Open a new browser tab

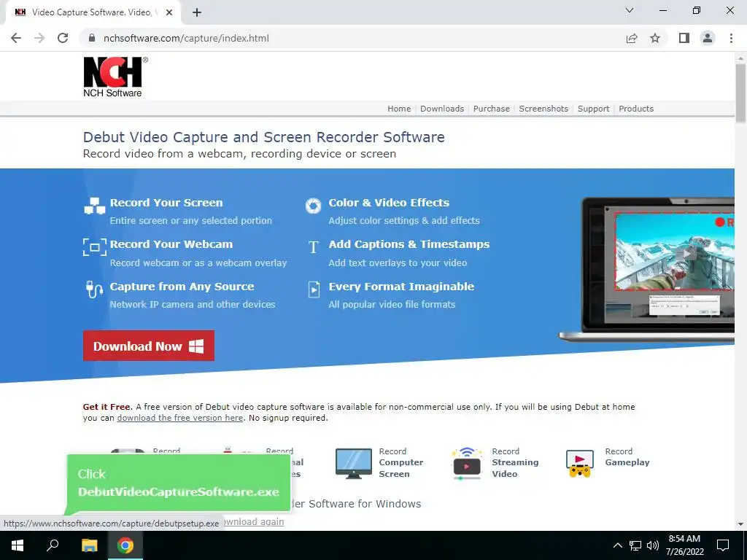click(x=197, y=12)
